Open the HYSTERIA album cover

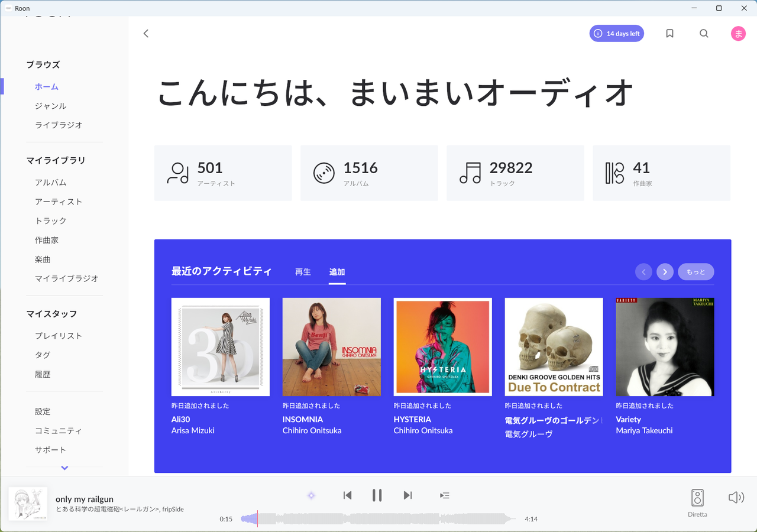pyautogui.click(x=443, y=347)
